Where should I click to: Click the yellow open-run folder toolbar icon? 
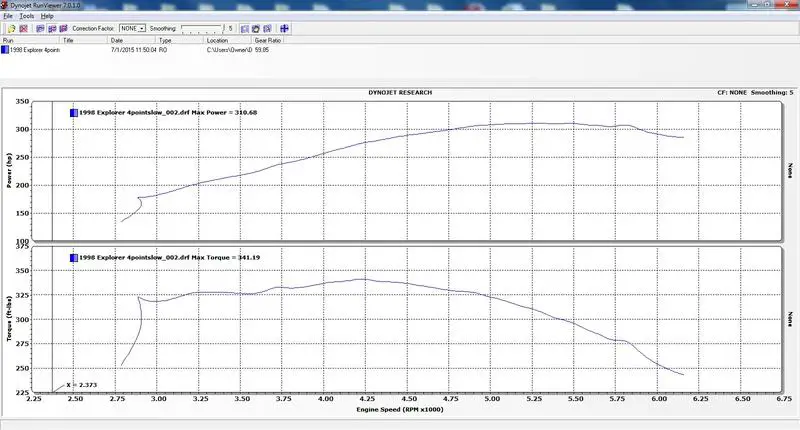click(x=11, y=29)
